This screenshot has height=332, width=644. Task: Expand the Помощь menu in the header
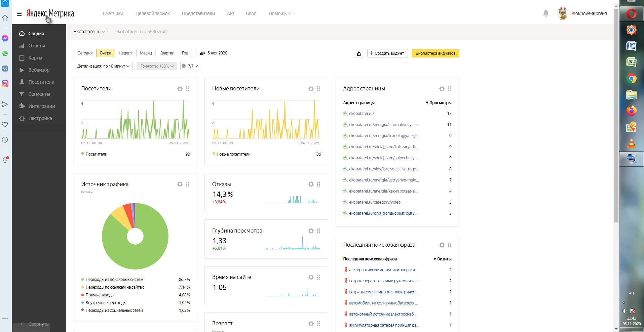click(x=279, y=14)
